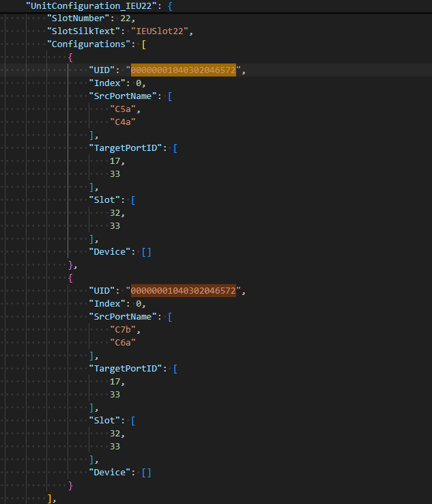Click highlighted UID value in first configuration
The height and width of the screenshot is (504, 432).
click(183, 70)
